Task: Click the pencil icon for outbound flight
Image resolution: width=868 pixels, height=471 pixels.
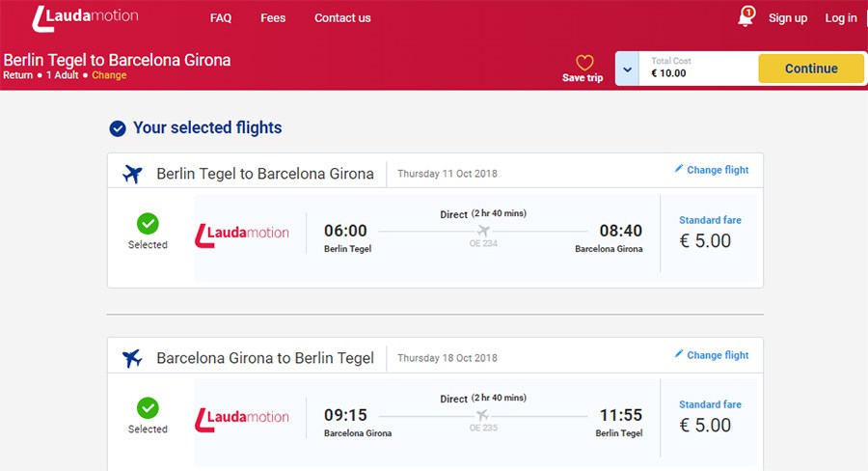Action: (679, 169)
